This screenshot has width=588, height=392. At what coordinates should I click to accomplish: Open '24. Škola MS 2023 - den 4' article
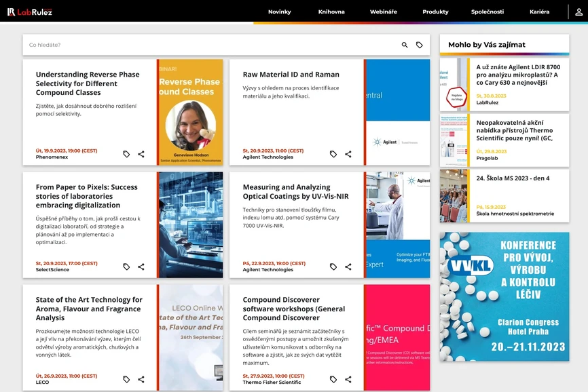point(513,178)
